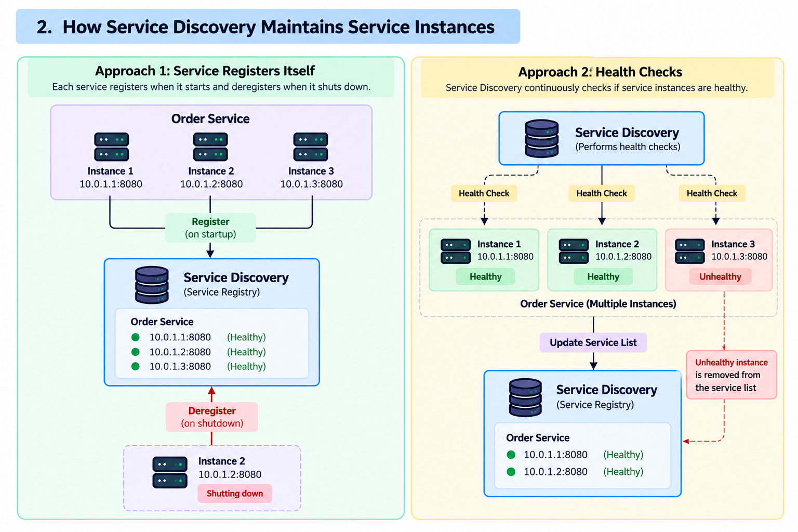
Task: Click the bottom-right Service Registry database icon
Action: [x=525, y=397]
